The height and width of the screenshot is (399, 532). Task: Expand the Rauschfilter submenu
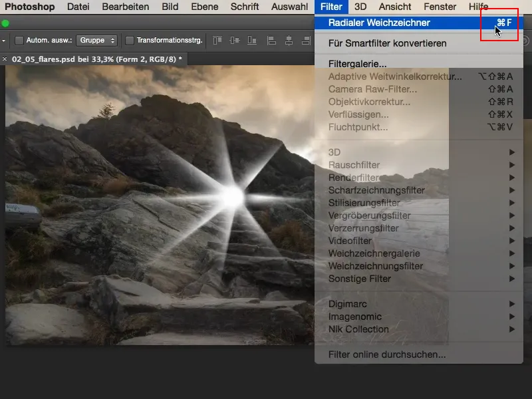click(419, 165)
